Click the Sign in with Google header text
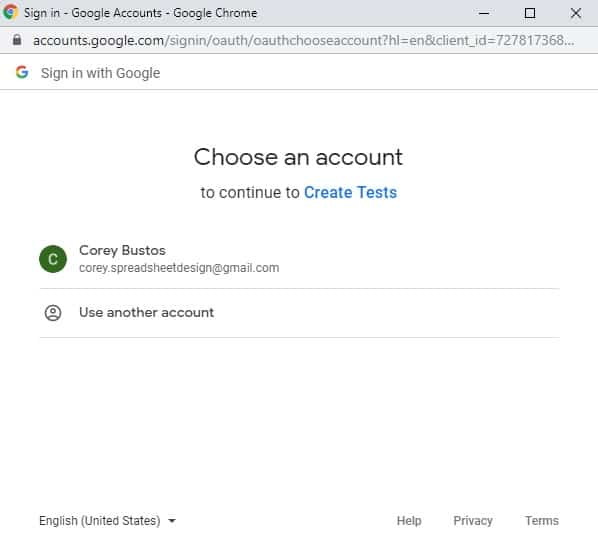Image resolution: width=598 pixels, height=556 pixels. point(100,73)
